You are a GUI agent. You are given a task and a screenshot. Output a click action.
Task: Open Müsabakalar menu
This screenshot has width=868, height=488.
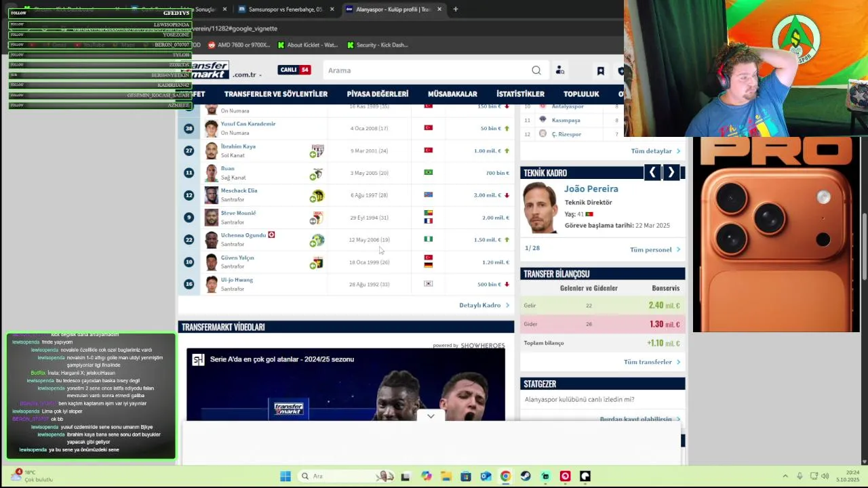452,94
